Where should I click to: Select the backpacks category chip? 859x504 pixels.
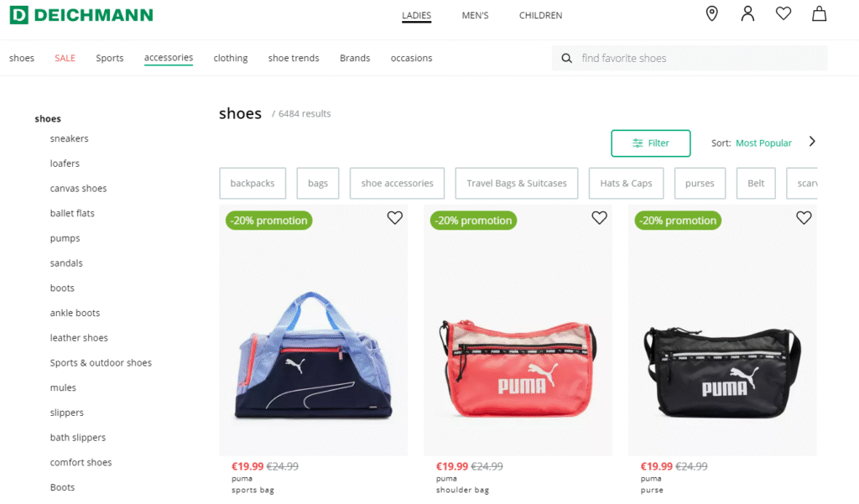[x=252, y=184]
